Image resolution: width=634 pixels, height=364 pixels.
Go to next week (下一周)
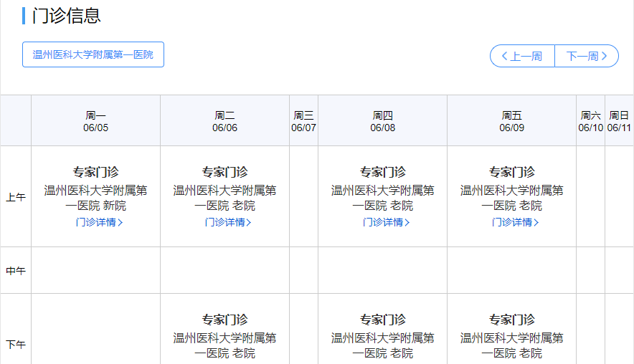click(587, 56)
